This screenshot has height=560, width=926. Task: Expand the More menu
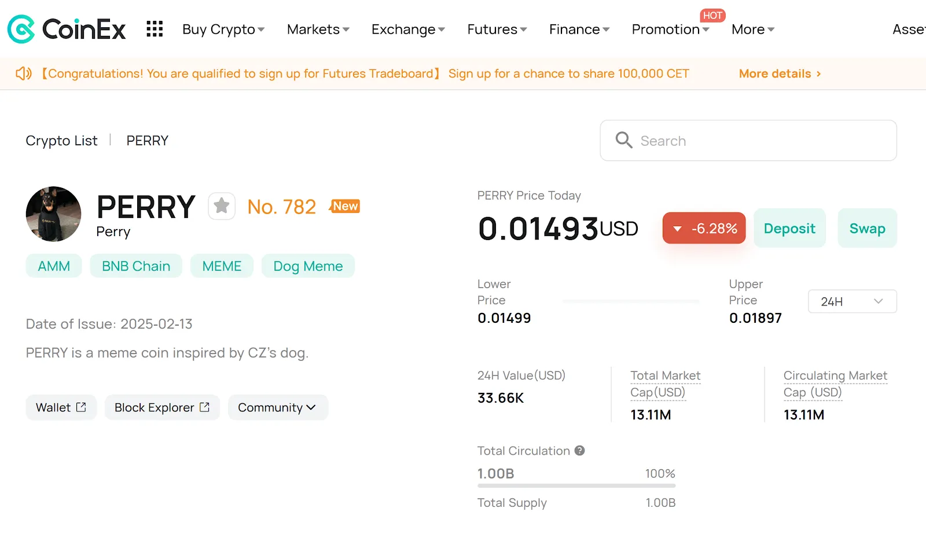(x=753, y=30)
